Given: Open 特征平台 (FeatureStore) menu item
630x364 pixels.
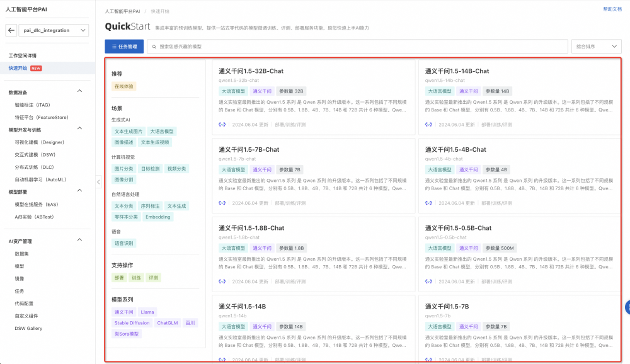Looking at the screenshot, I should point(42,118).
